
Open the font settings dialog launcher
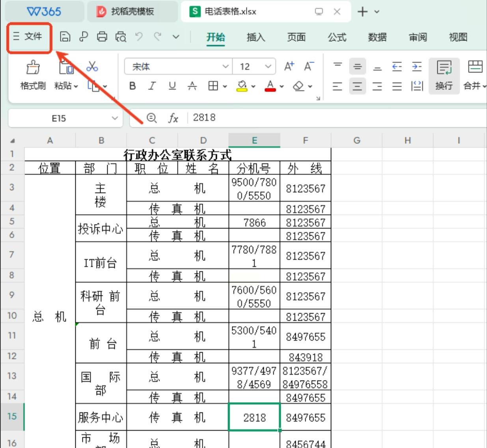tap(318, 98)
